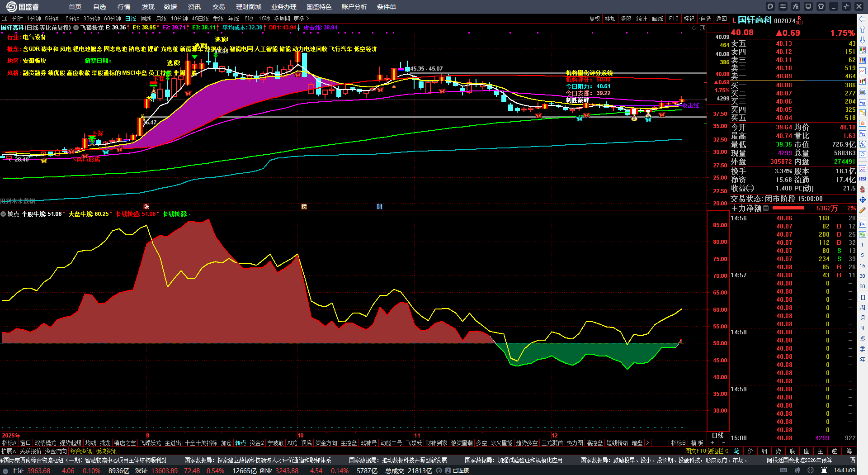This screenshot has height=475, width=868.
Task: Toggle the panel icon at chart top right
Action: (x=703, y=28)
